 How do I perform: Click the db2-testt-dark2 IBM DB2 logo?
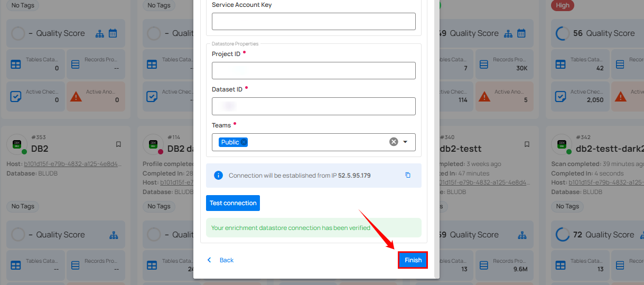pos(561,144)
